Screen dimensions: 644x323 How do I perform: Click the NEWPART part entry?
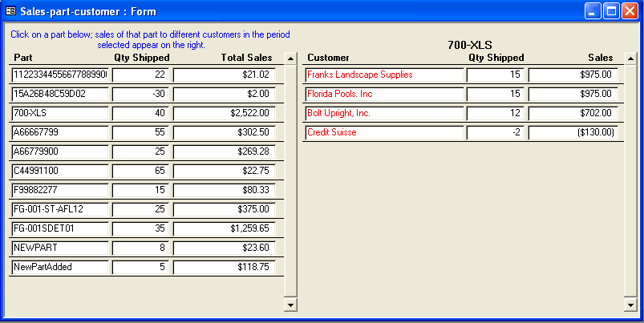(60, 248)
